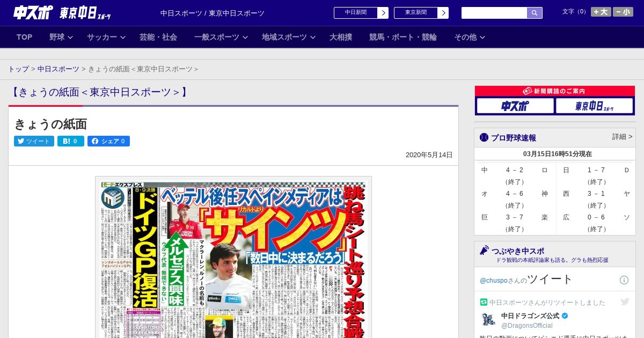Click Twitter bird icon in tweet
This screenshot has width=644, height=338.
(625, 302)
